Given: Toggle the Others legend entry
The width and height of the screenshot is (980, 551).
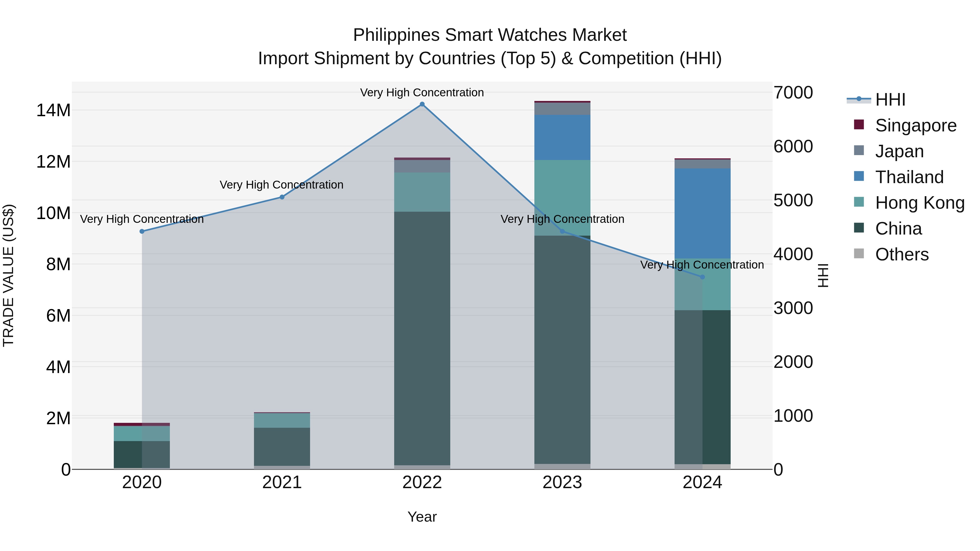Looking at the screenshot, I should click(891, 254).
